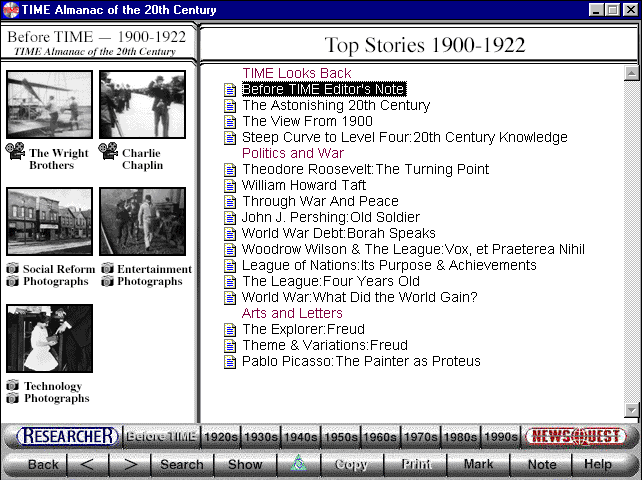Switch to the 1960s decade tab
Screen dimensions: 642x480
tap(380, 437)
